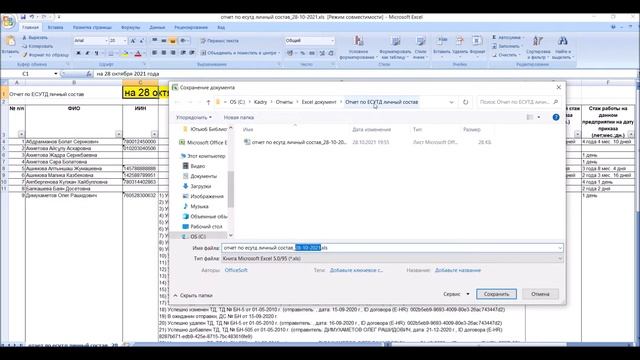This screenshot has height=360, width=640.
Task: Open the Рецензирование ribbon tab
Action: 191,27
